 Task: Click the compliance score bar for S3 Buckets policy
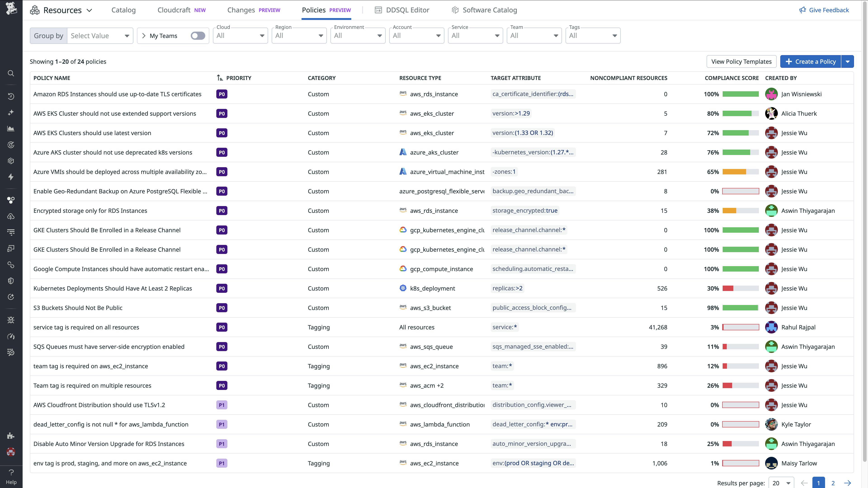tap(740, 307)
